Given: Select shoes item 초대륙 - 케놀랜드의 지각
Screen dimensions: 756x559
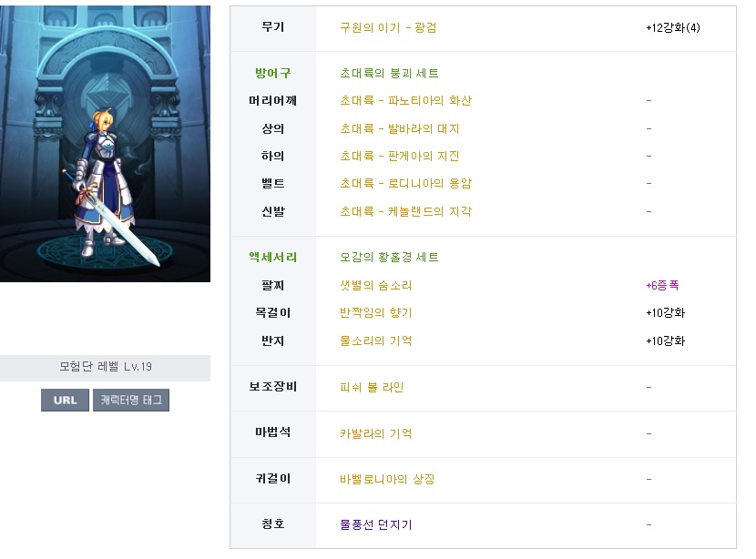Looking at the screenshot, I should tap(405, 211).
